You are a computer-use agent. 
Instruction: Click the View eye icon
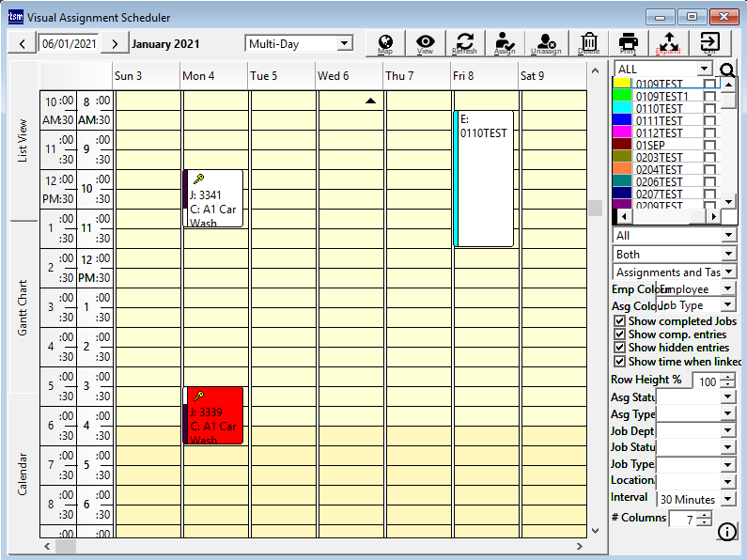point(426,43)
